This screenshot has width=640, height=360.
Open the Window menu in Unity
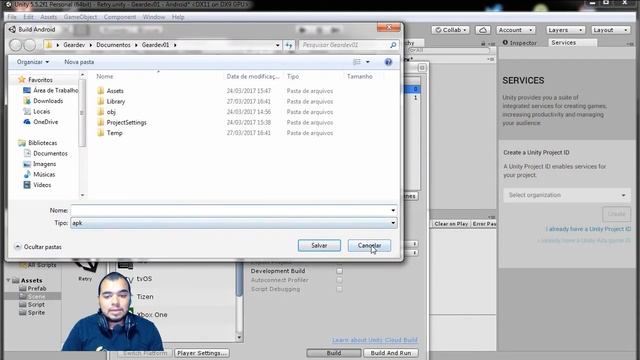(x=154, y=17)
